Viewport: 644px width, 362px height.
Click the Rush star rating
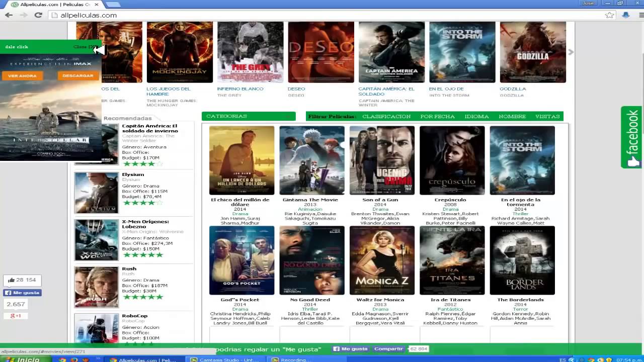143,297
